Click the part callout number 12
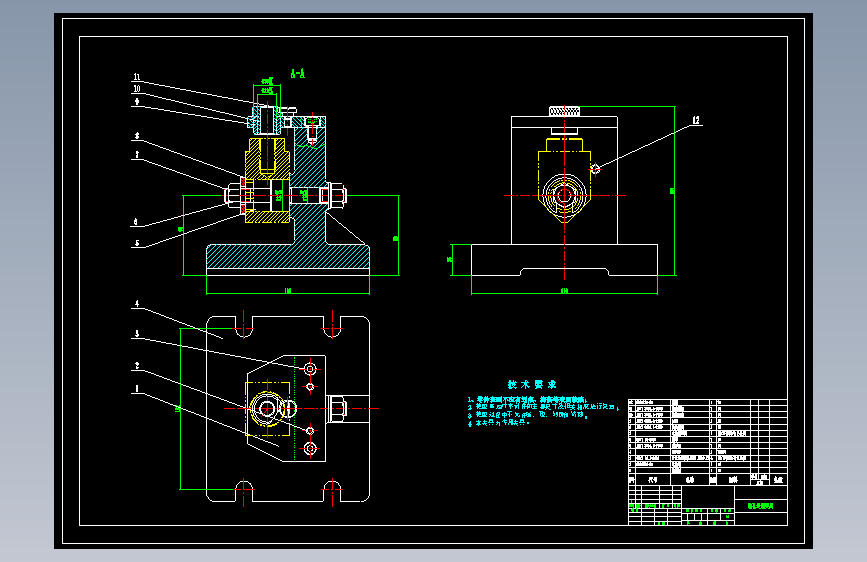The width and height of the screenshot is (867, 562). pyautogui.click(x=696, y=120)
